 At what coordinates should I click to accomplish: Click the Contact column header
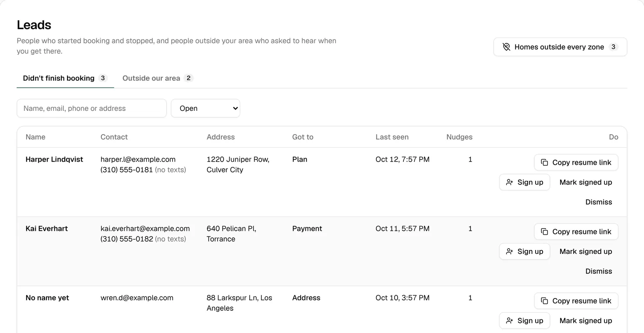coord(114,137)
